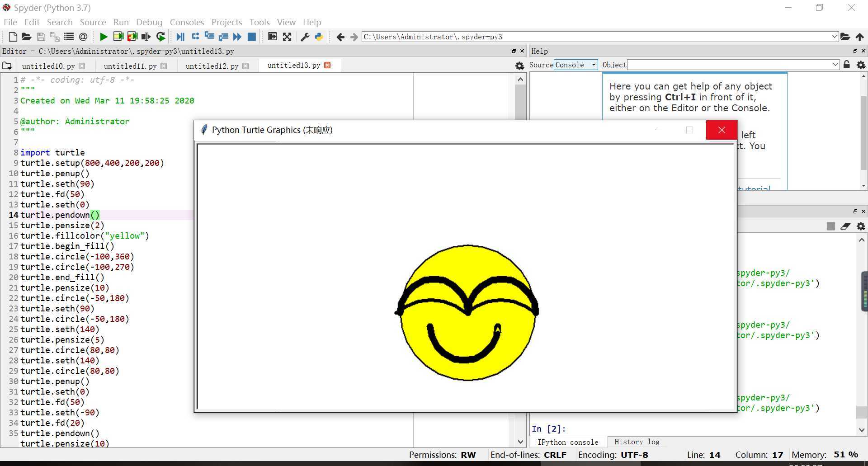The width and height of the screenshot is (868, 466).
Task: Open the Source Console dropdown
Action: (x=576, y=65)
